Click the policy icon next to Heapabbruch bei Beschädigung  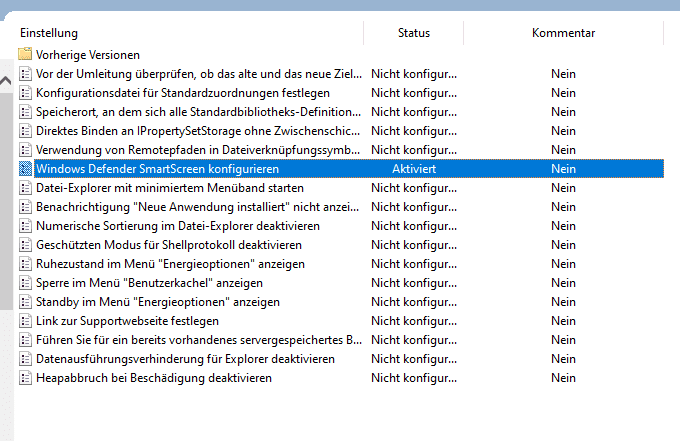(x=26, y=378)
